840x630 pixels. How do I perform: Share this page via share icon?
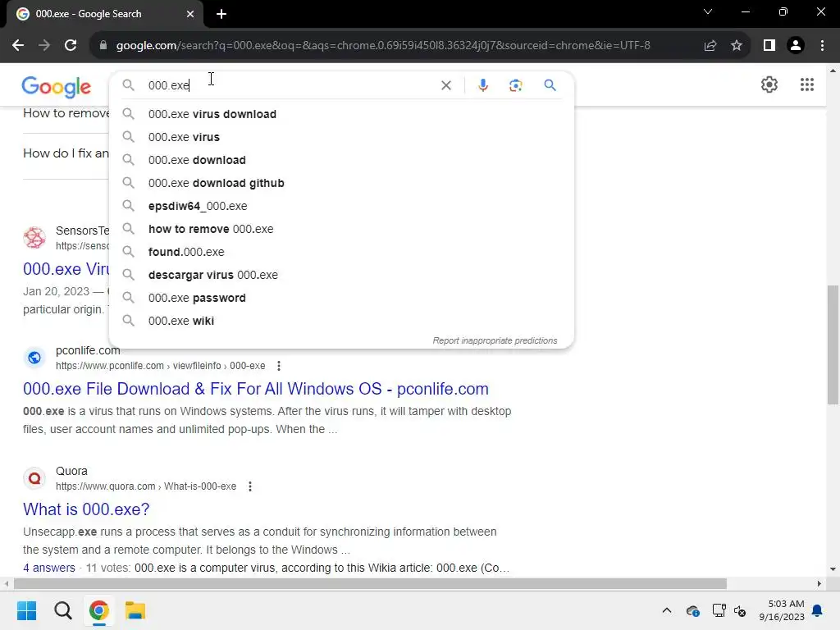tap(710, 46)
